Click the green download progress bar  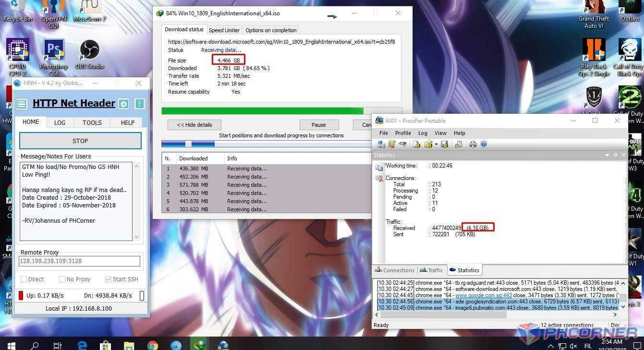262,111
